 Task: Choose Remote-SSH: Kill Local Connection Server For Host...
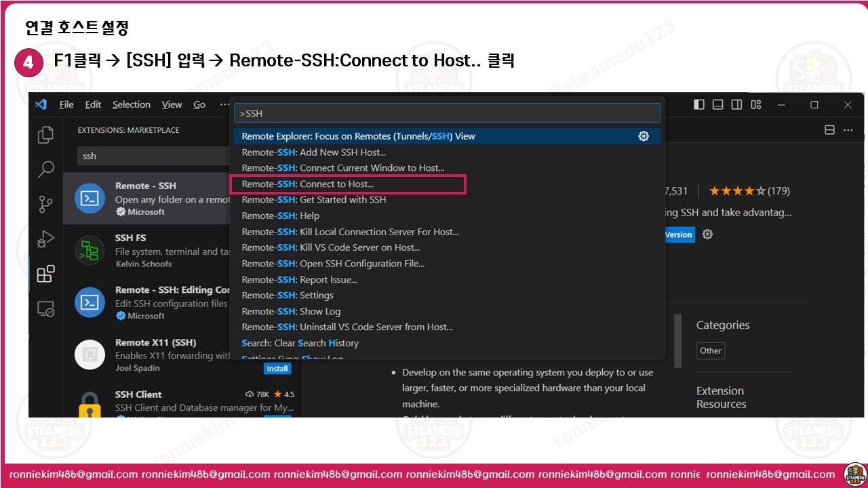[448, 232]
